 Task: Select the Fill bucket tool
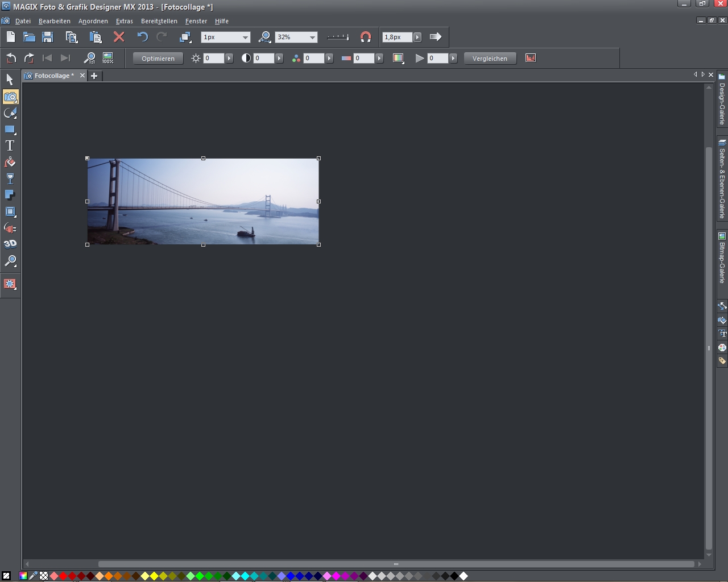pyautogui.click(x=10, y=163)
